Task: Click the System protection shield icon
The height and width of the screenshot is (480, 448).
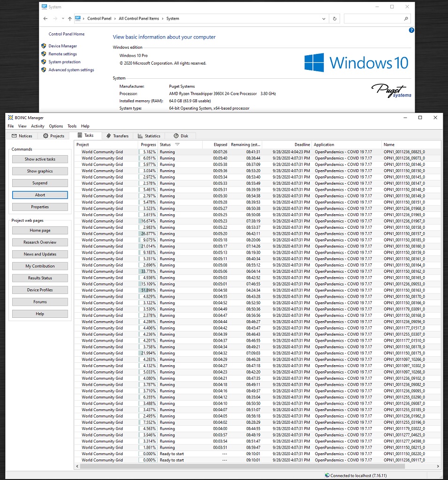Action: 44,62
